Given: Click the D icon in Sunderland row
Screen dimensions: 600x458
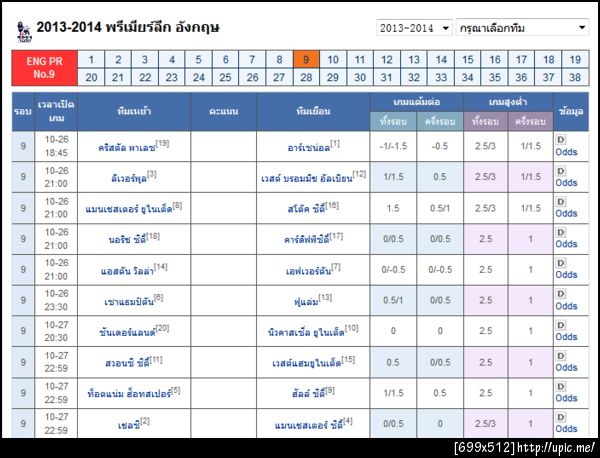Looking at the screenshot, I should tap(561, 325).
